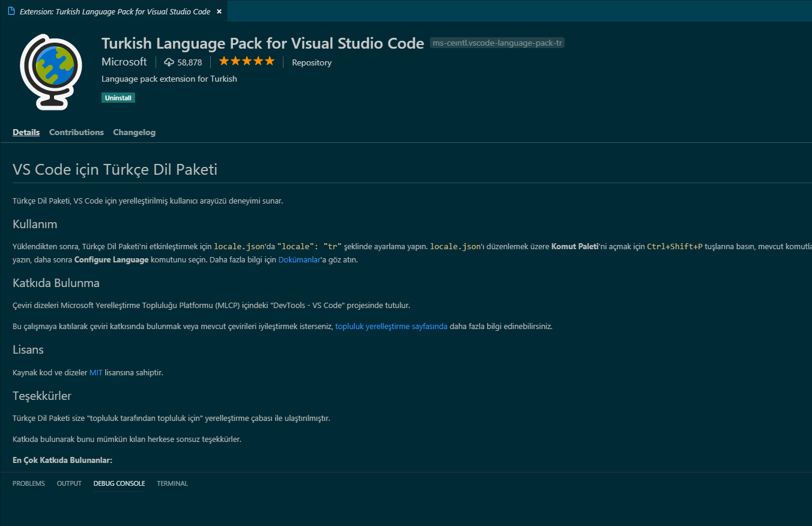The width and height of the screenshot is (812, 526).
Task: Switch to the TERMINAL panel
Action: pos(172,483)
